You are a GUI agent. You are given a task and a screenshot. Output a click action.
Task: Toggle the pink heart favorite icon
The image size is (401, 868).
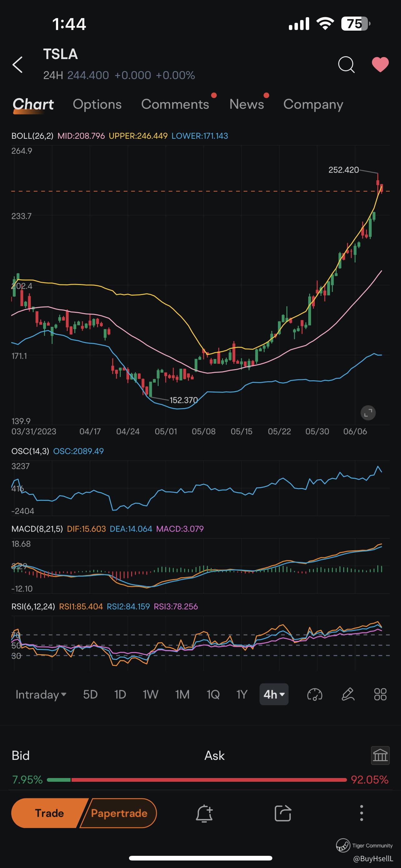tap(380, 64)
